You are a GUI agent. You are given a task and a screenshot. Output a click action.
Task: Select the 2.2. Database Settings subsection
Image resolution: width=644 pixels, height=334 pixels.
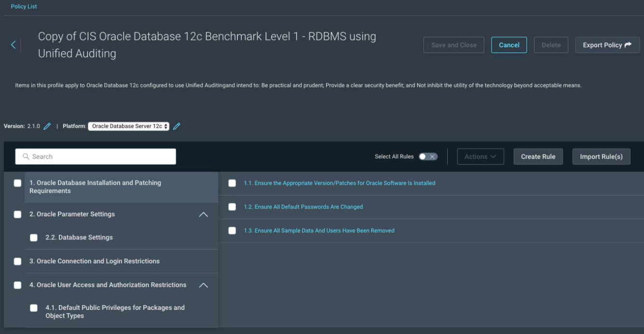click(x=79, y=237)
